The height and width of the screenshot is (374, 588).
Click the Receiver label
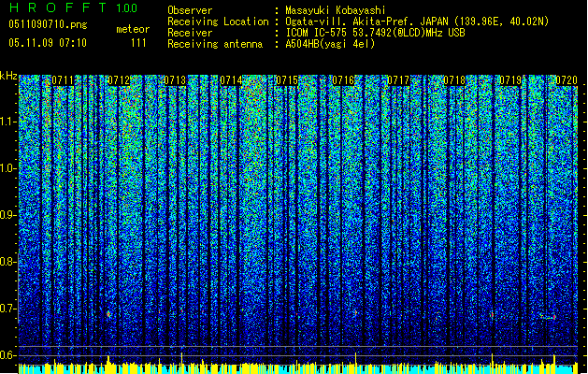click(x=190, y=33)
